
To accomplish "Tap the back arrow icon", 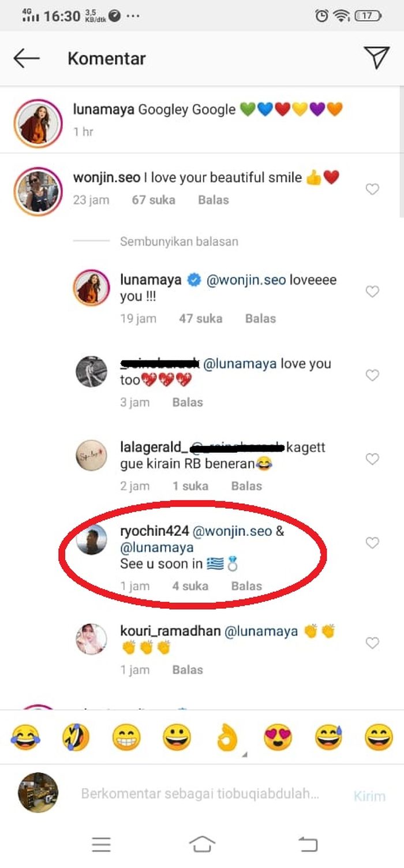I will tap(27, 58).
